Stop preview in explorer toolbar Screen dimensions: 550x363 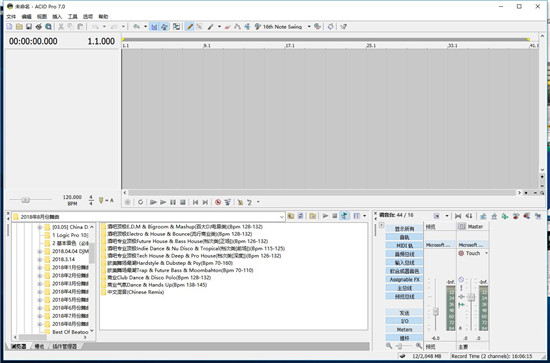pos(335,216)
